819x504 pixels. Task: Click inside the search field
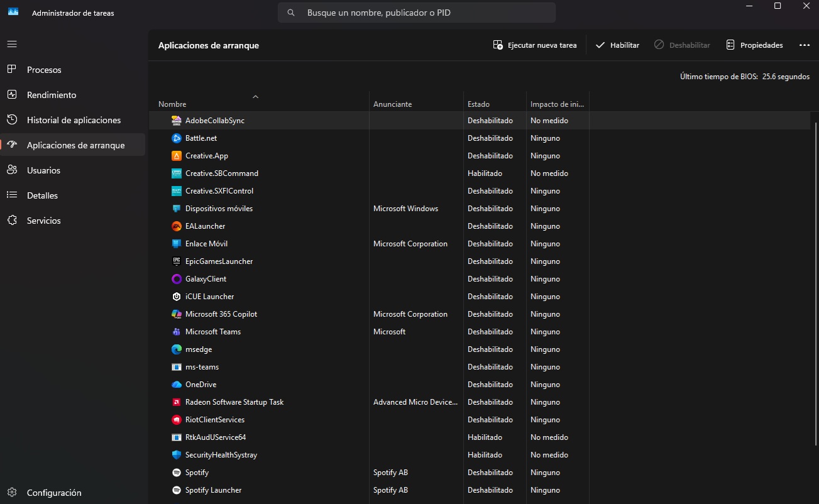click(417, 13)
